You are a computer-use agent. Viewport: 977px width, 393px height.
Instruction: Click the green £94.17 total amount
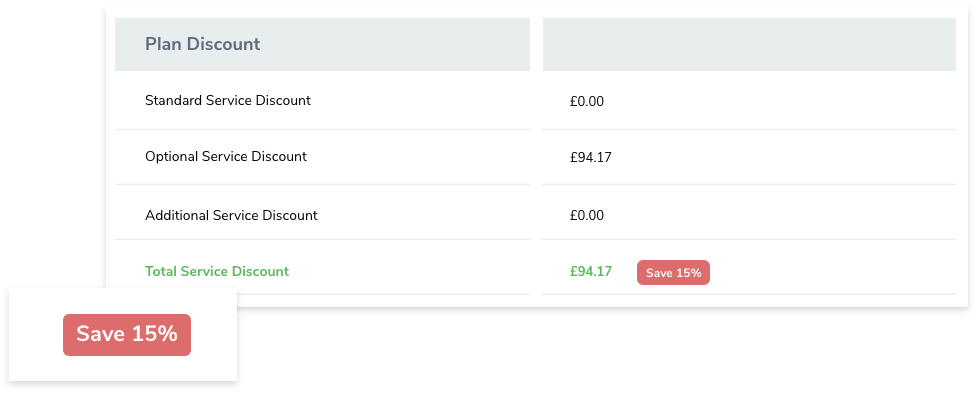click(x=591, y=272)
